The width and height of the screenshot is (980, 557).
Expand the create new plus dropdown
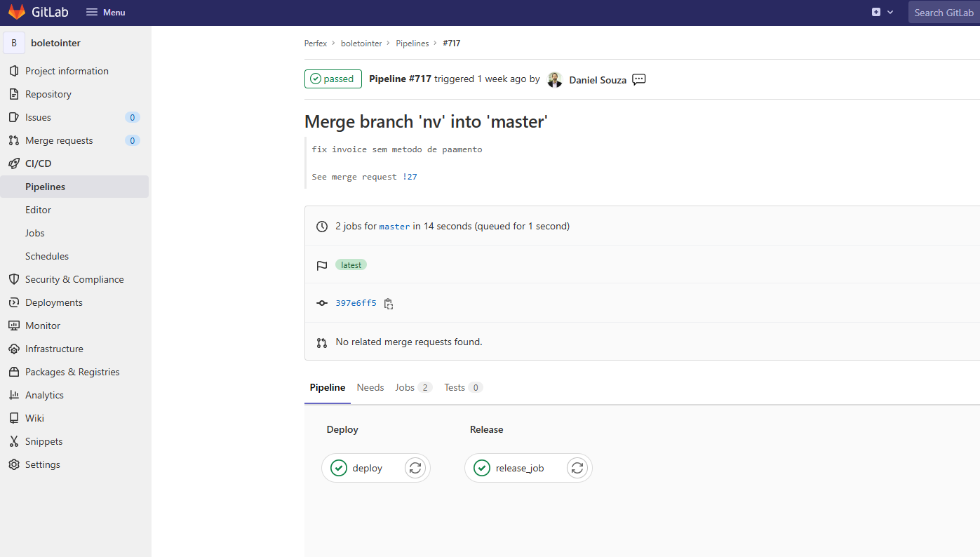click(882, 13)
